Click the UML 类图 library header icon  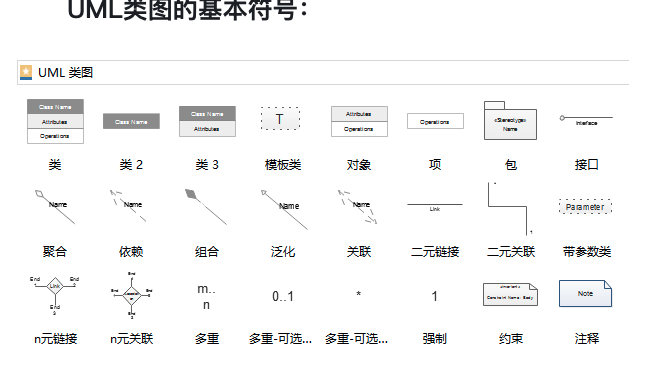click(x=26, y=72)
